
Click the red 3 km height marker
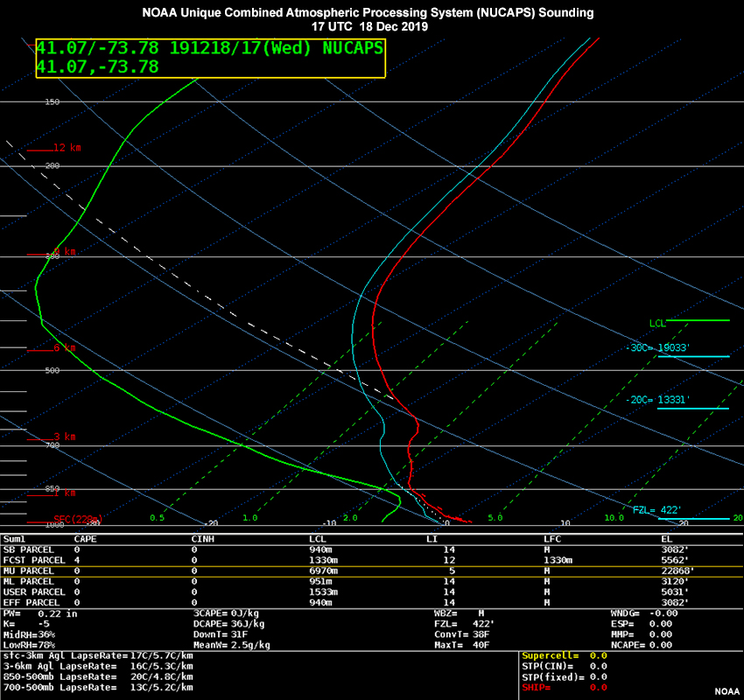coord(52,437)
